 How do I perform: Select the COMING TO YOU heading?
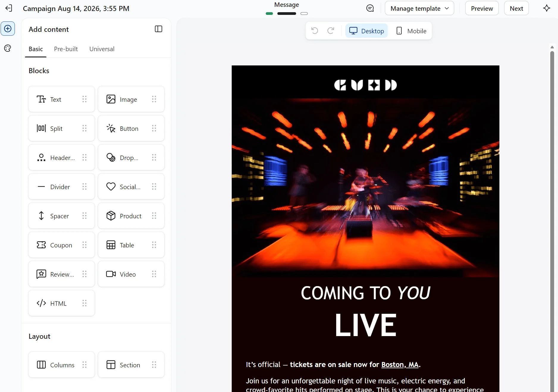365,293
